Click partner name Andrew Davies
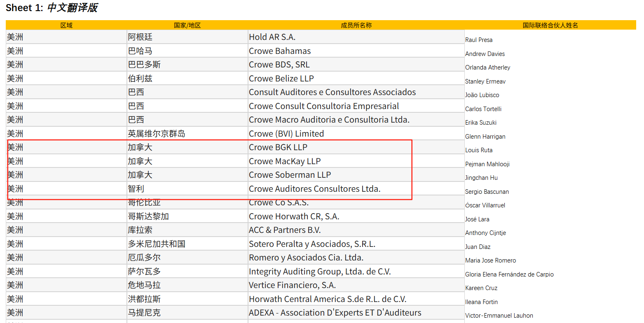The image size is (644, 323). pos(485,54)
